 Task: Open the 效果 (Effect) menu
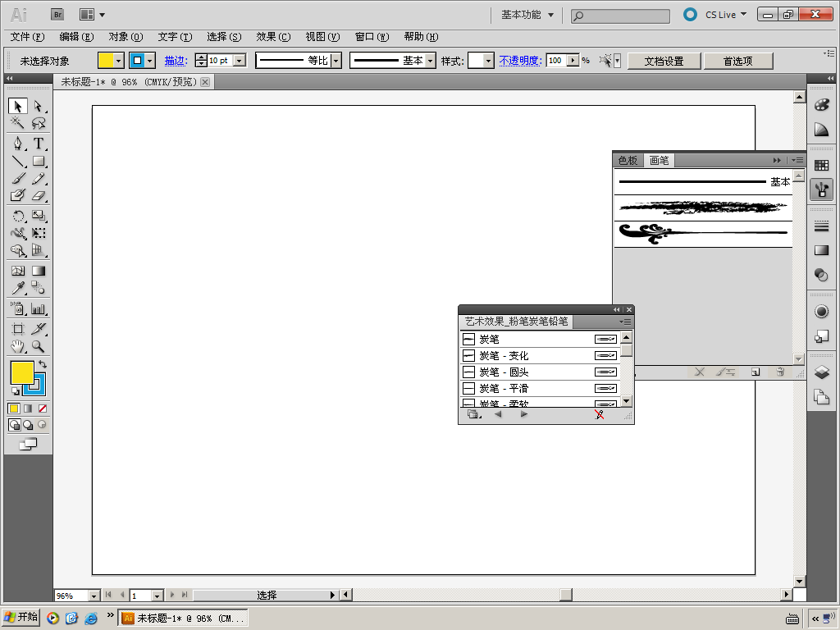273,36
